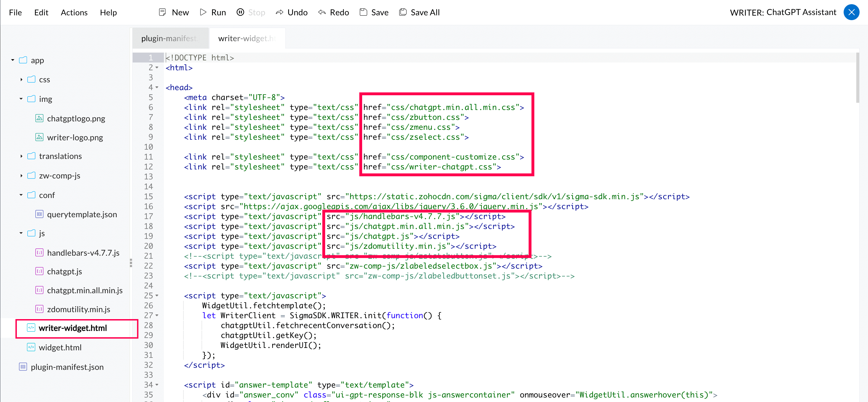
Task: Open the Help menu
Action: [x=108, y=12]
